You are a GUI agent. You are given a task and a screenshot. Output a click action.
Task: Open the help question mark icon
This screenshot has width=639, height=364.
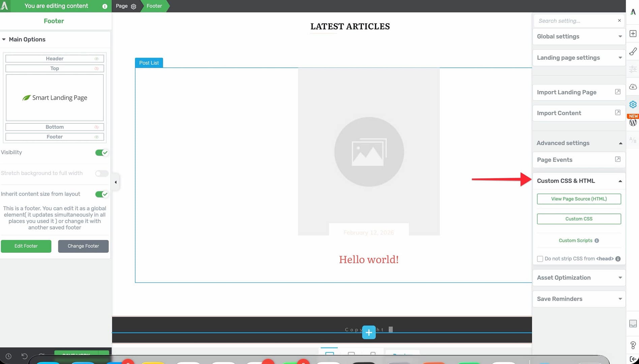tap(633, 345)
